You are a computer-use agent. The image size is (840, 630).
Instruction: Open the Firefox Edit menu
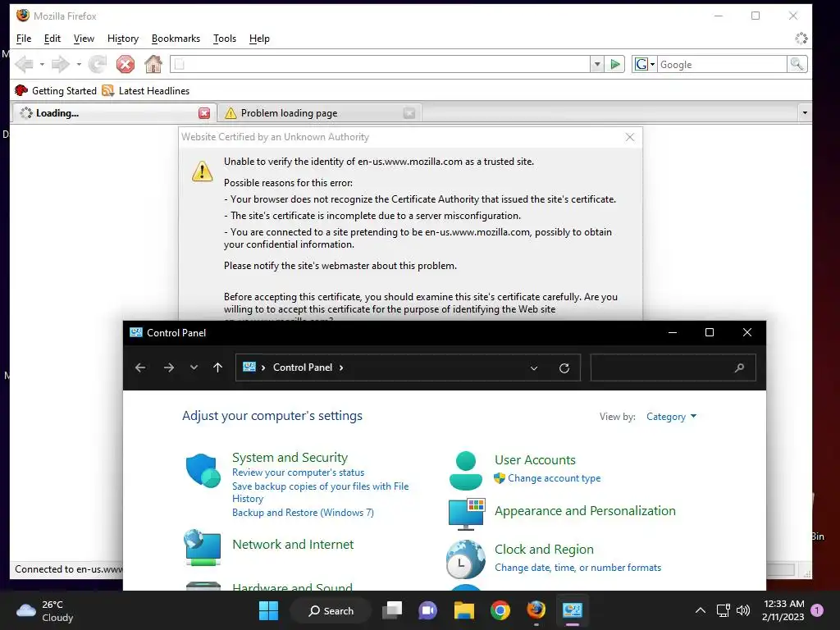pos(52,39)
